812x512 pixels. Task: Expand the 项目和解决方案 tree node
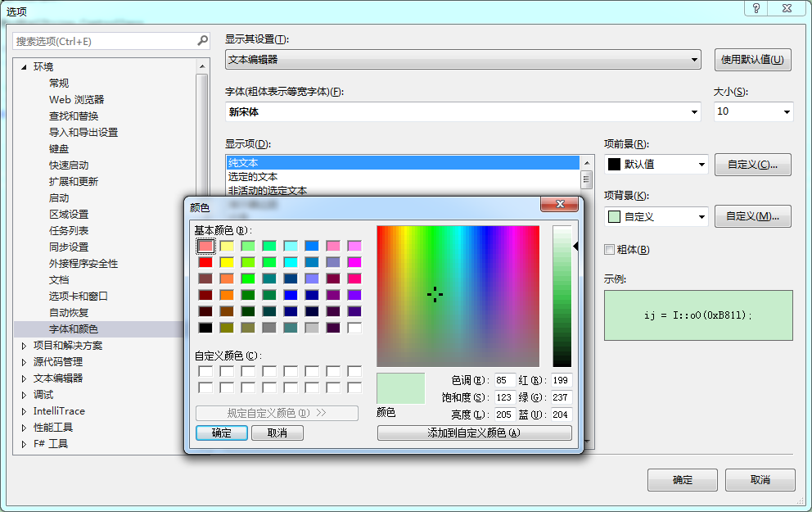(22, 345)
